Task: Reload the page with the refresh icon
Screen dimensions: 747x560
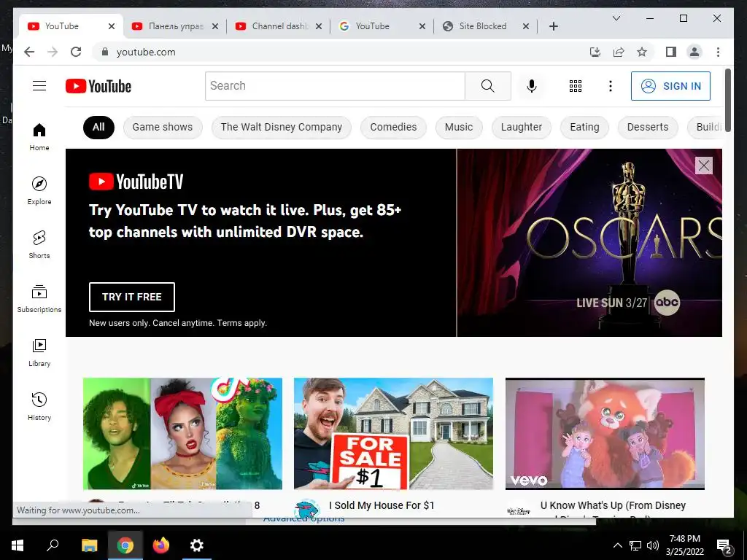Action: click(76, 52)
